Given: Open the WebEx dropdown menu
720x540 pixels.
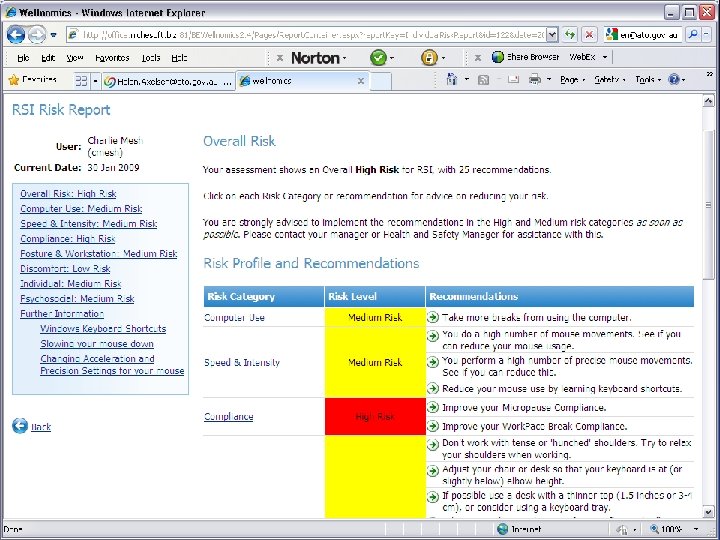Looking at the screenshot, I should pos(588,57).
